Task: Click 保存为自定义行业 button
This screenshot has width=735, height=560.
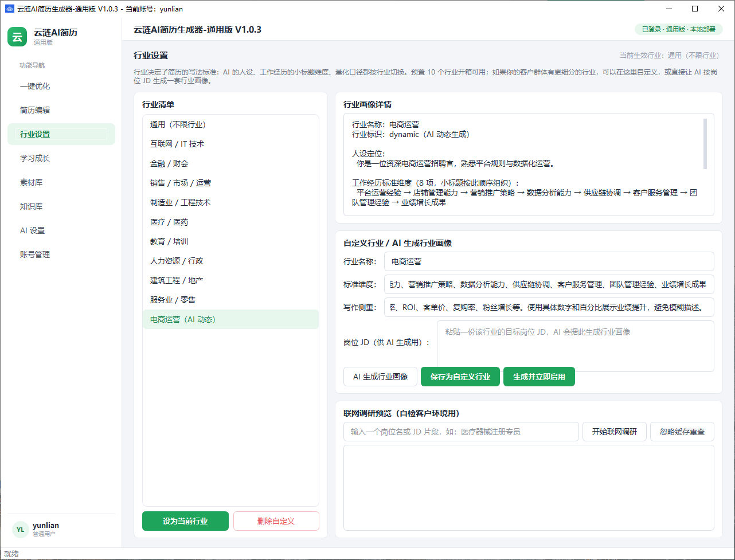Action: [x=460, y=377]
